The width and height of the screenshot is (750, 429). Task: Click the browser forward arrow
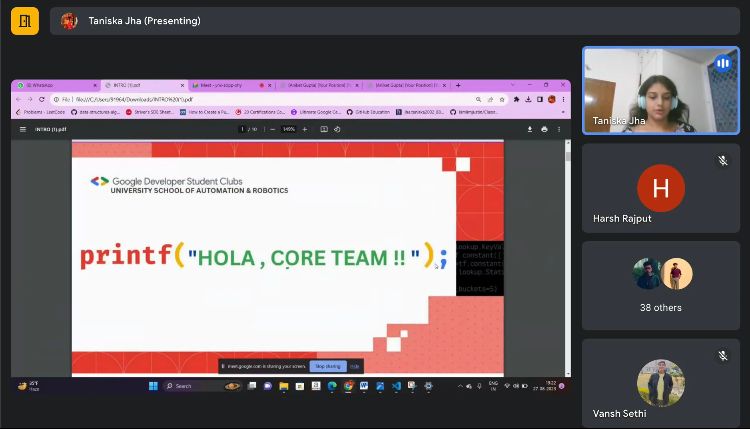coord(30,99)
